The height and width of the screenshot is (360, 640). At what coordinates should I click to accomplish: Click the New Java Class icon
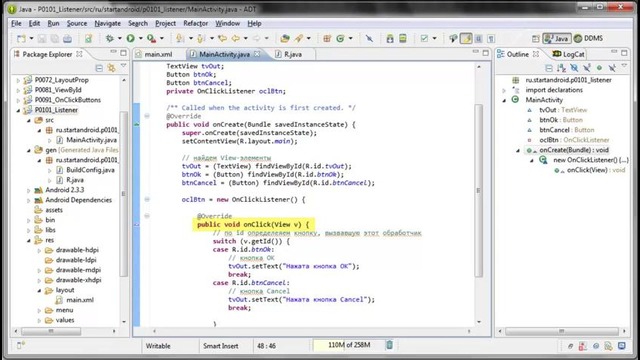pos(340,38)
